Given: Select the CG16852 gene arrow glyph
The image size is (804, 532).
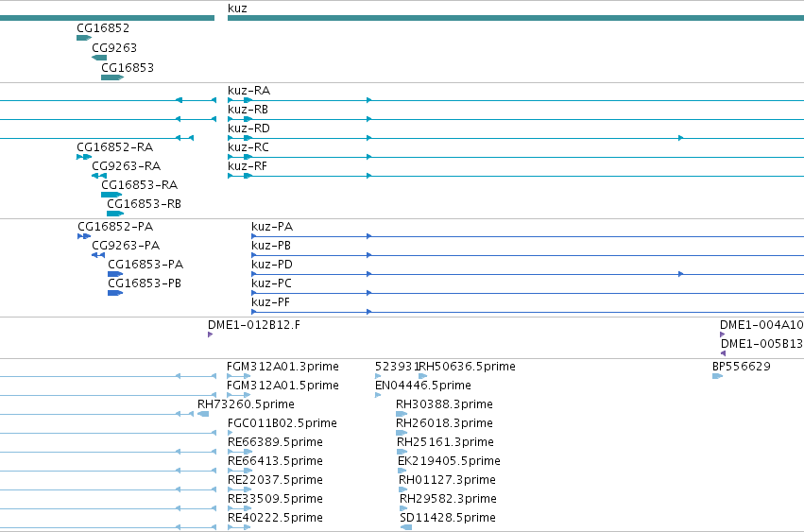Looking at the screenshot, I should [83, 38].
